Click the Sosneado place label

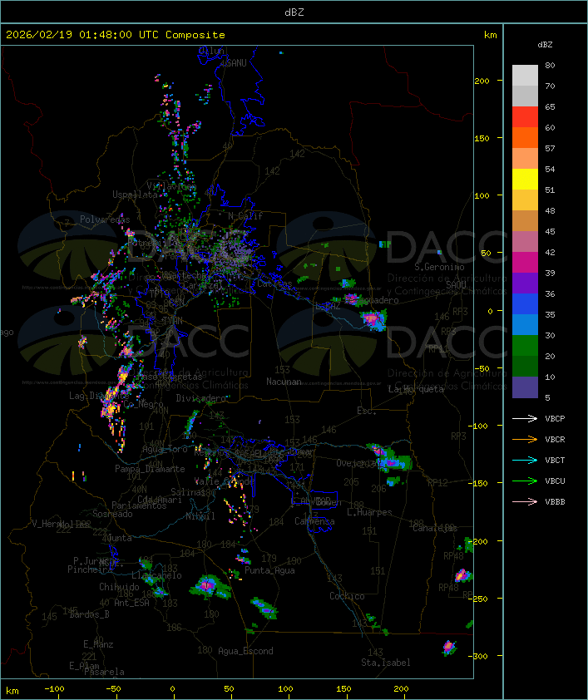coord(112,514)
